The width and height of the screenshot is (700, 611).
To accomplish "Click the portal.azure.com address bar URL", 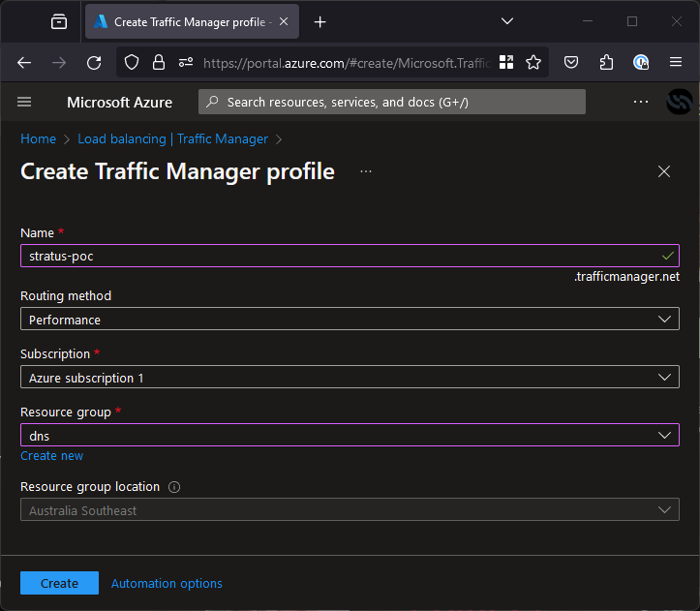I will tap(346, 63).
